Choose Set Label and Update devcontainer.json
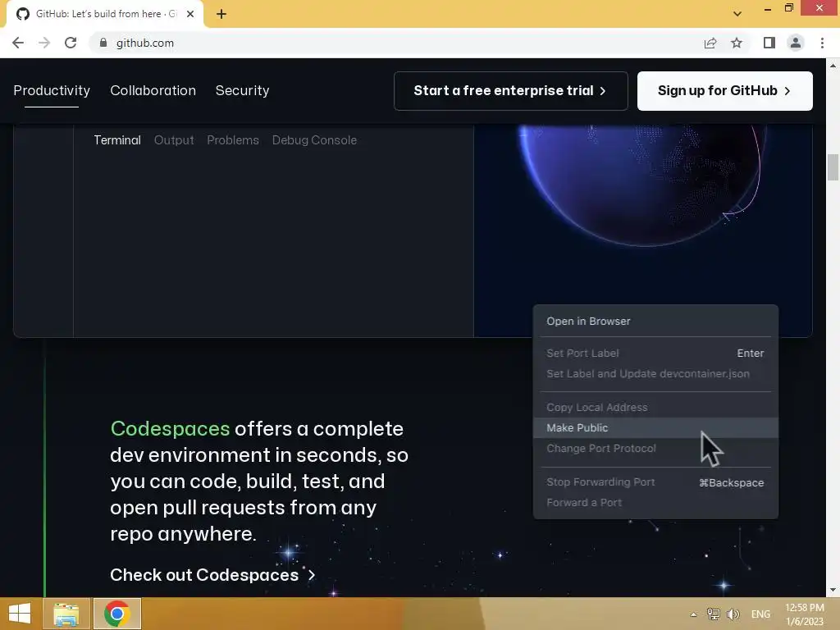840x630 pixels. pos(655,374)
